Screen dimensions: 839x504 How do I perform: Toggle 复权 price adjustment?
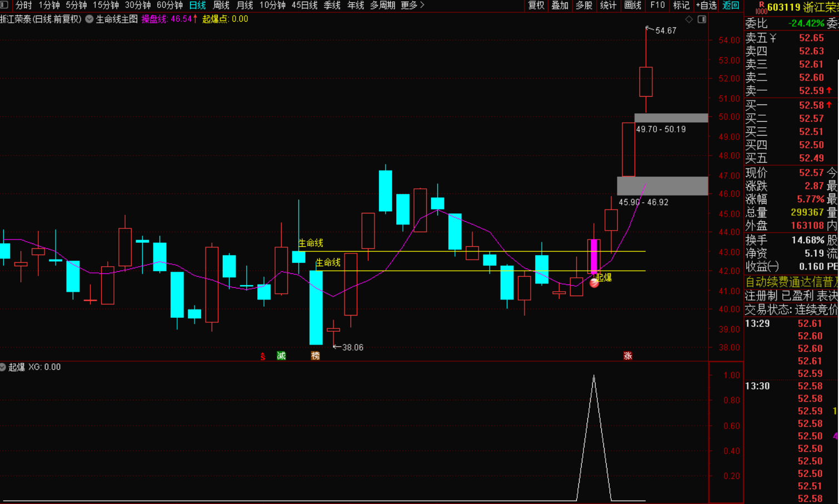click(x=536, y=5)
